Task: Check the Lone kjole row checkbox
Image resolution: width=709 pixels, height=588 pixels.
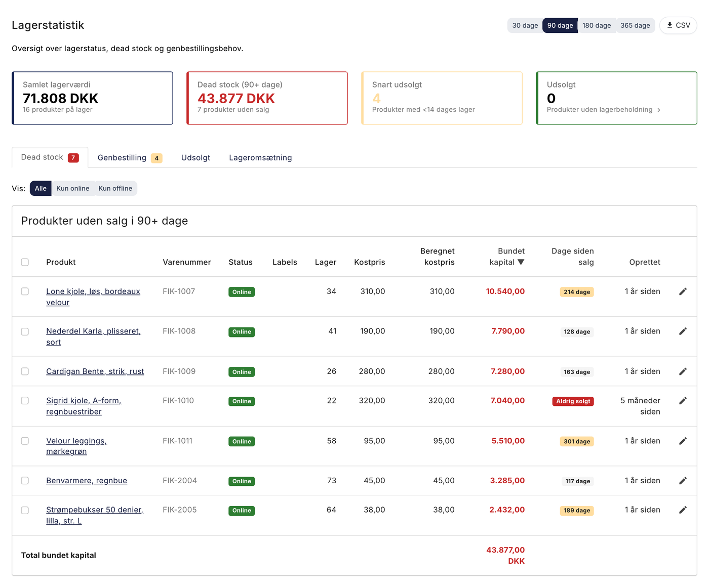Action: (25, 291)
